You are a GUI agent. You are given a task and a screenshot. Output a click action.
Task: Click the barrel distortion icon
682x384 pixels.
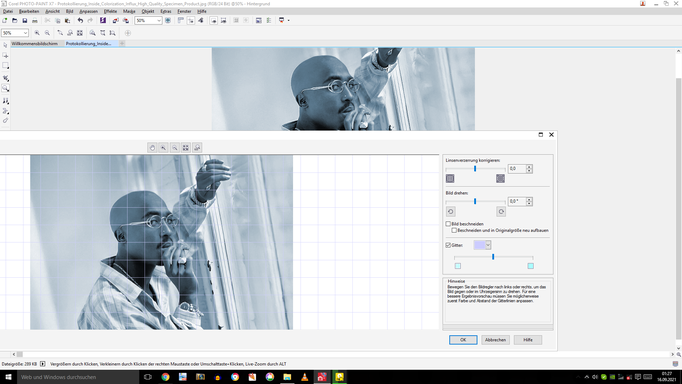[x=501, y=178]
